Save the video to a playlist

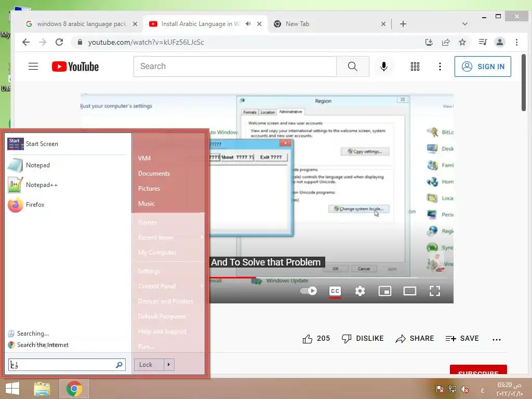click(462, 339)
